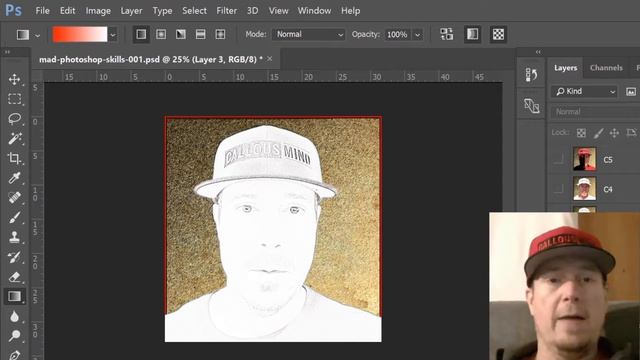The image size is (640, 360).
Task: Close the mad-photoshop-skills-001.psd tab
Action: tap(270, 59)
